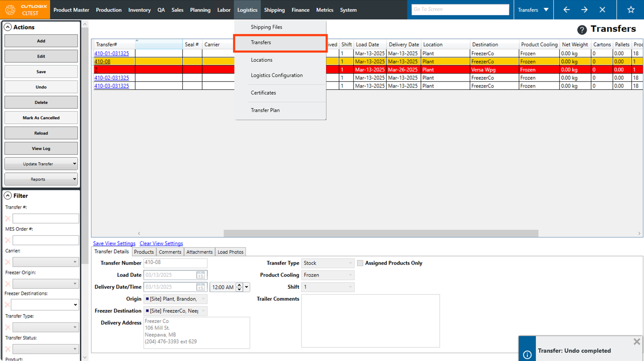
Task: Enable Assigned Products Only checkbox
Action: 360,263
